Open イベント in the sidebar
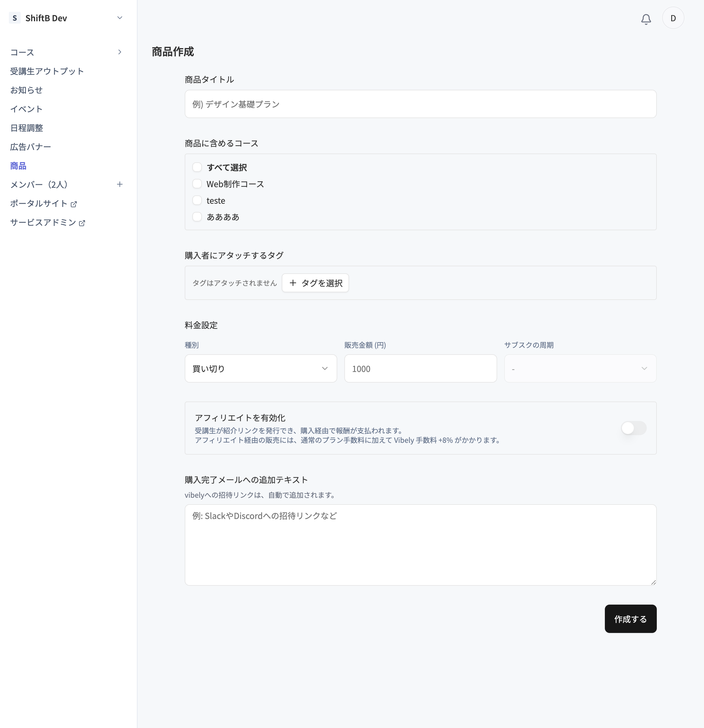Image resolution: width=704 pixels, height=728 pixels. (x=26, y=109)
